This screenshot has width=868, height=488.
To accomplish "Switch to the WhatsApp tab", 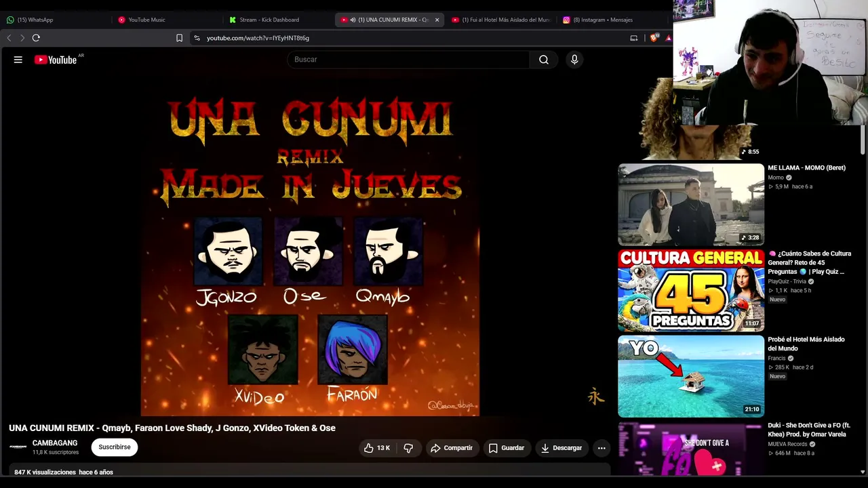I will [54, 20].
